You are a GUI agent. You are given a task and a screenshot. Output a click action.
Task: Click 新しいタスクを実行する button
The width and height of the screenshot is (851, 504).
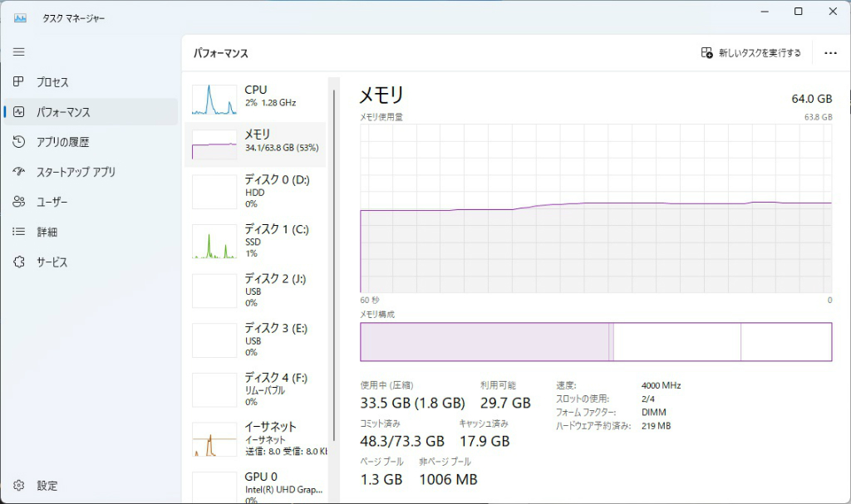pyautogui.click(x=751, y=52)
